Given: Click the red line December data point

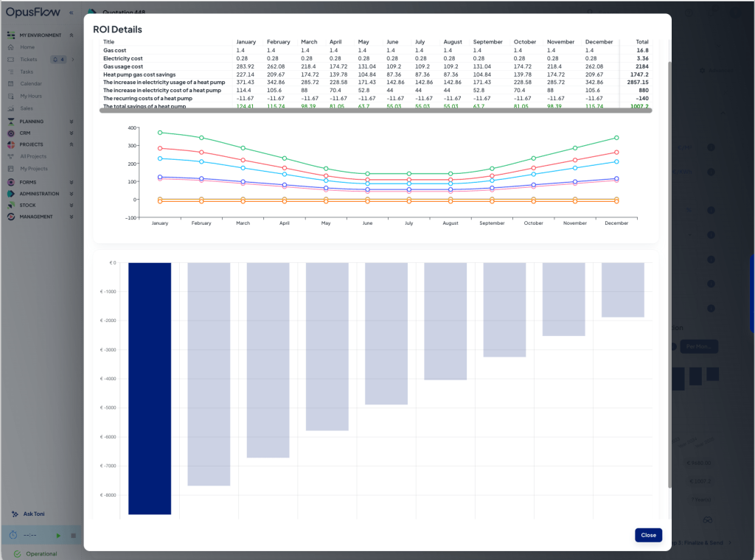Looking at the screenshot, I should coord(616,153).
